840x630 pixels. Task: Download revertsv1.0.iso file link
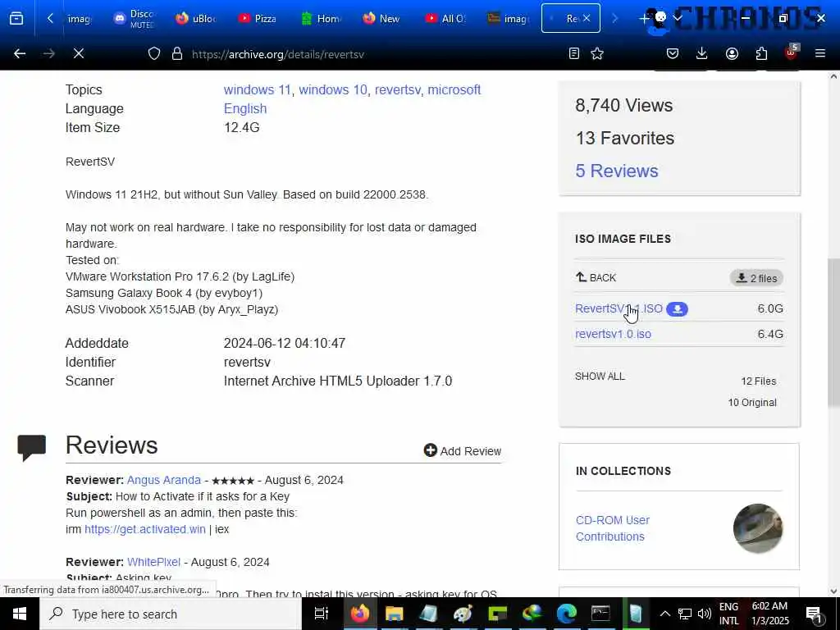tap(613, 334)
